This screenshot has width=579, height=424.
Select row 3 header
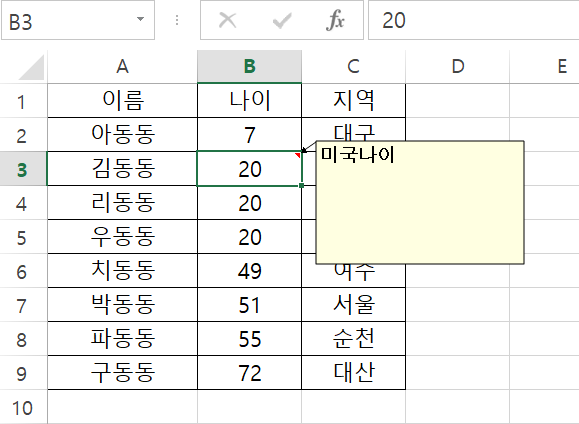click(23, 169)
